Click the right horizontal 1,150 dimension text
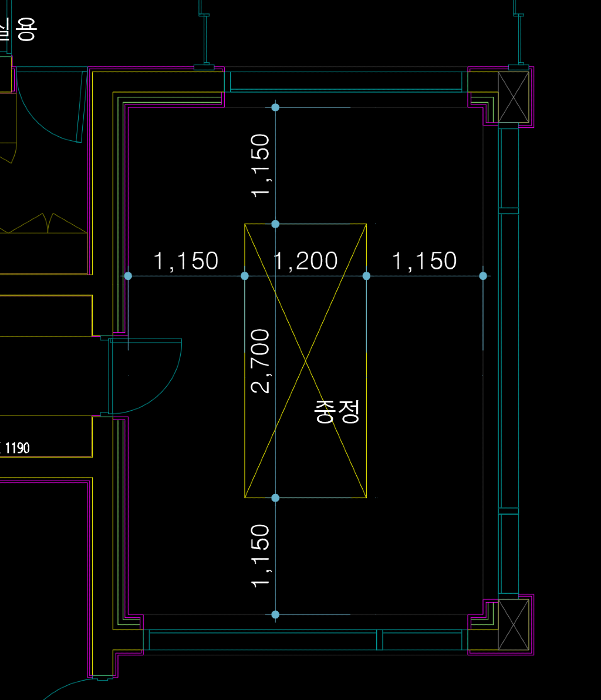The width and height of the screenshot is (601, 700). coord(424,261)
